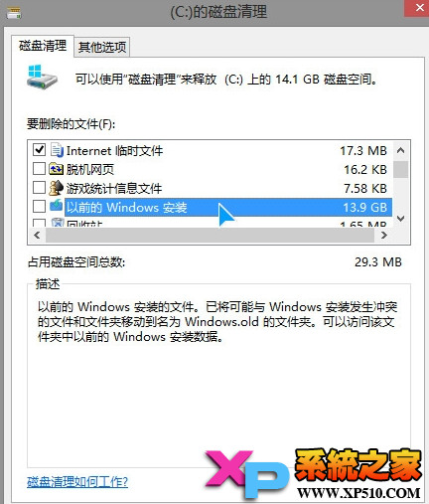Image resolution: width=429 pixels, height=504 pixels.
Task: Close the disk cleanup dialog
Action: 418,8
